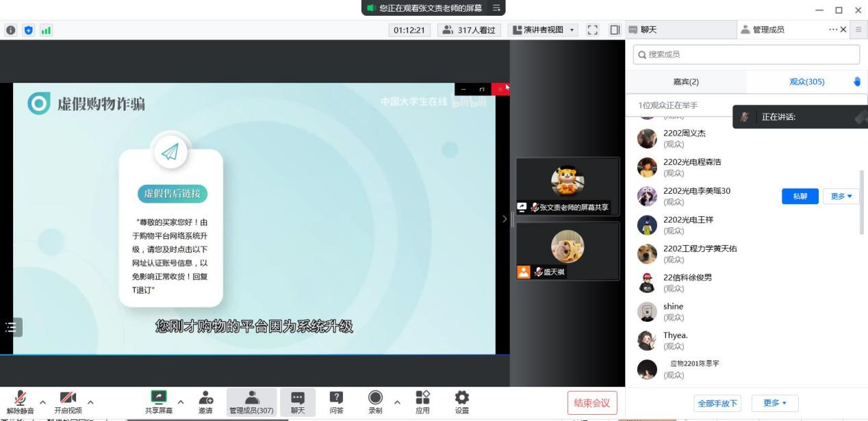Click the 全部手下放 button
The height and width of the screenshot is (421, 868).
pyautogui.click(x=717, y=403)
